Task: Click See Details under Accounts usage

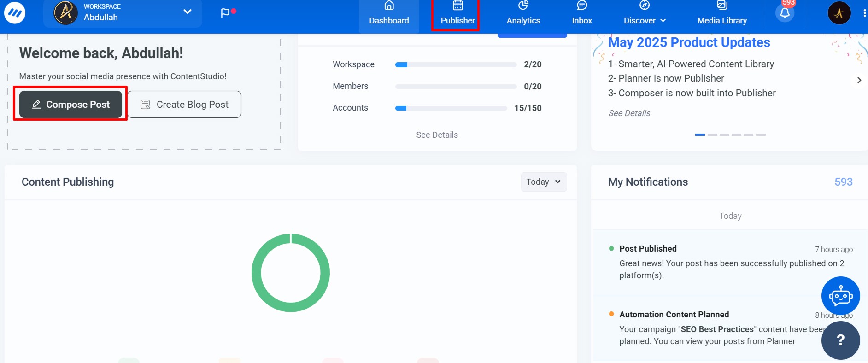Action: click(x=437, y=135)
